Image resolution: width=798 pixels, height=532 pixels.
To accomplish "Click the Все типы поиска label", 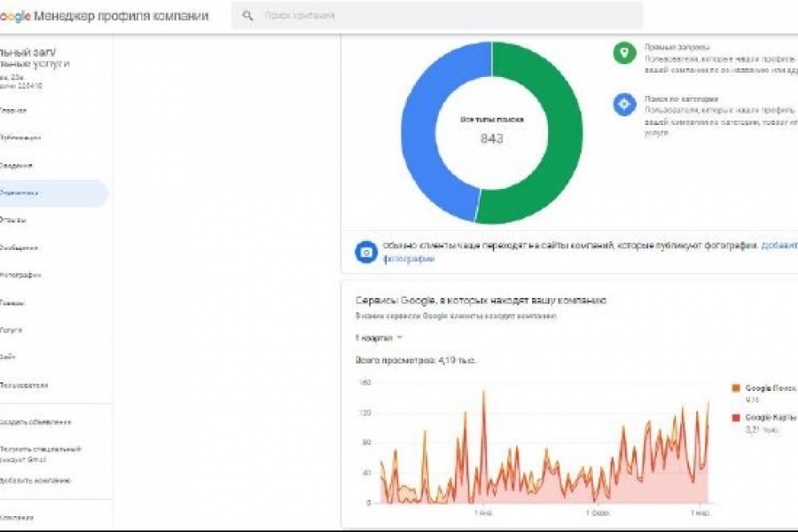I will [x=491, y=120].
